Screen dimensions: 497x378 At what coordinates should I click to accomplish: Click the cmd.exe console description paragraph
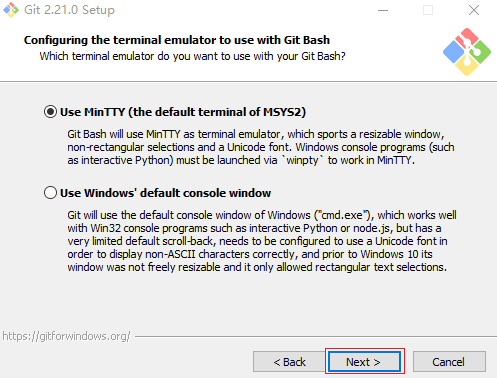[x=262, y=241]
